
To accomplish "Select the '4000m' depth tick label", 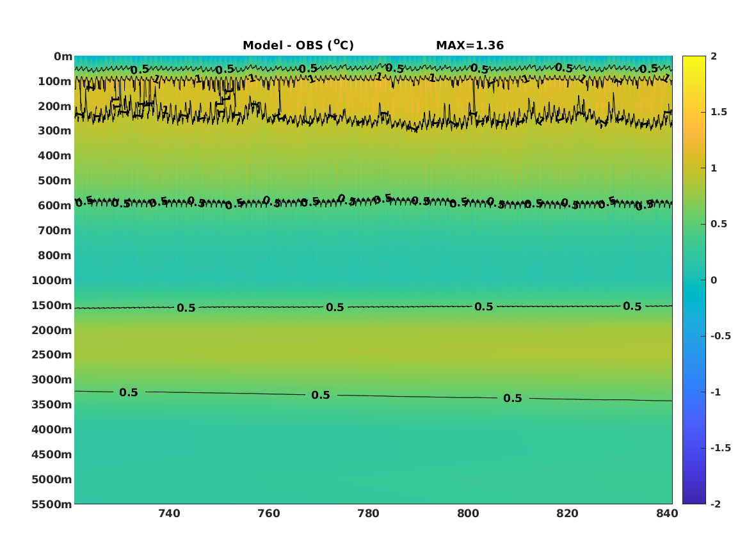I will pyautogui.click(x=52, y=429).
